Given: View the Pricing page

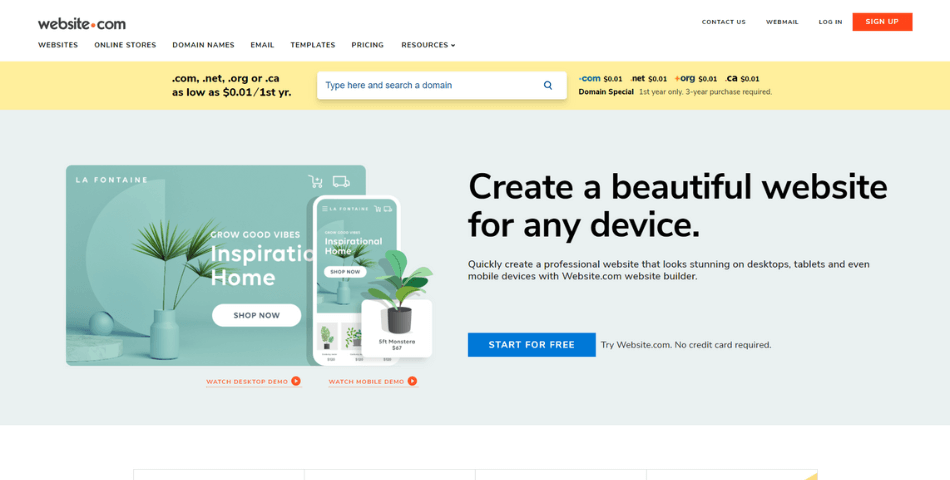Looking at the screenshot, I should 367,45.
